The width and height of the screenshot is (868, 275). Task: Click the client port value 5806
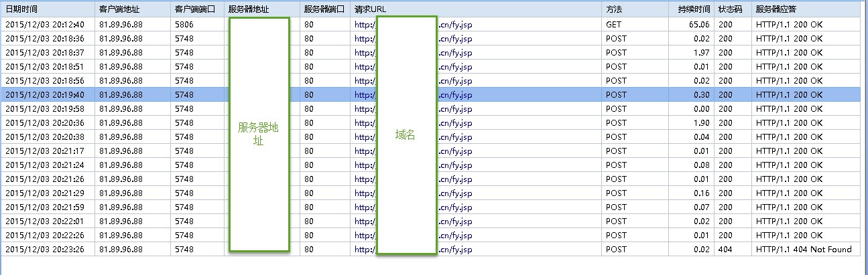(184, 24)
